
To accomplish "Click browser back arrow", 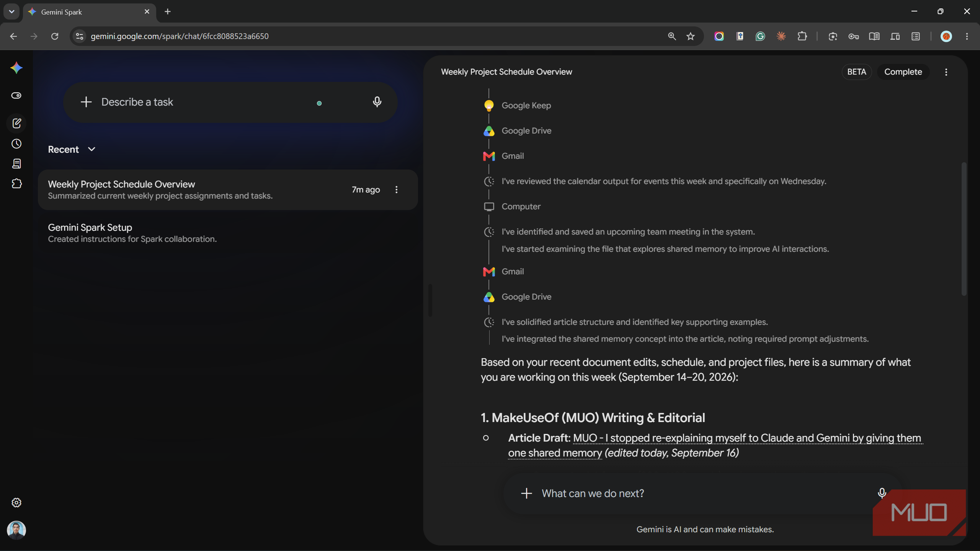I will (x=13, y=36).
